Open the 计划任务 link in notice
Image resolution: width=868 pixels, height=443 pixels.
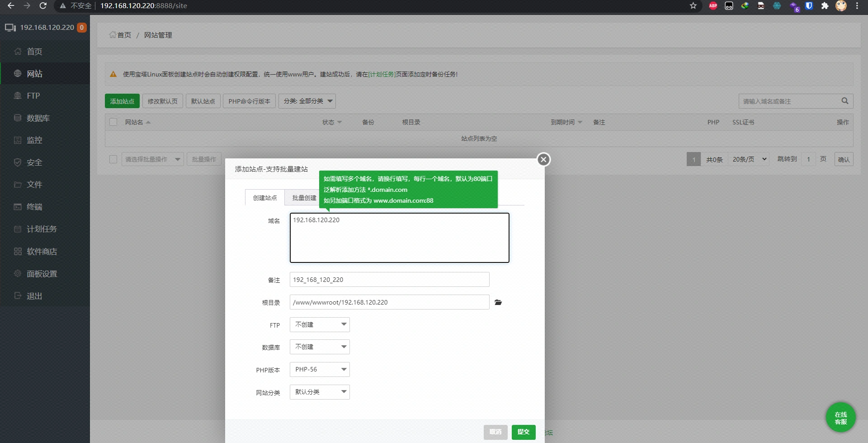[x=382, y=74]
